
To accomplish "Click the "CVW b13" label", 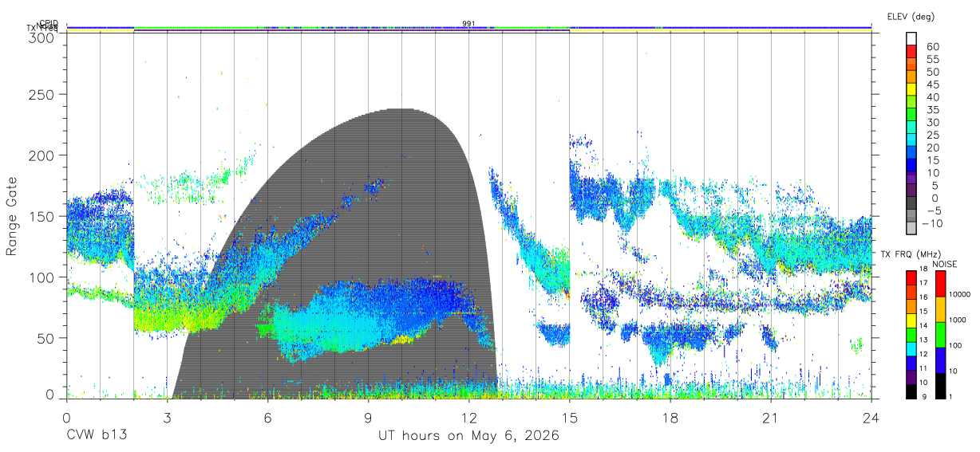I will point(96,436).
